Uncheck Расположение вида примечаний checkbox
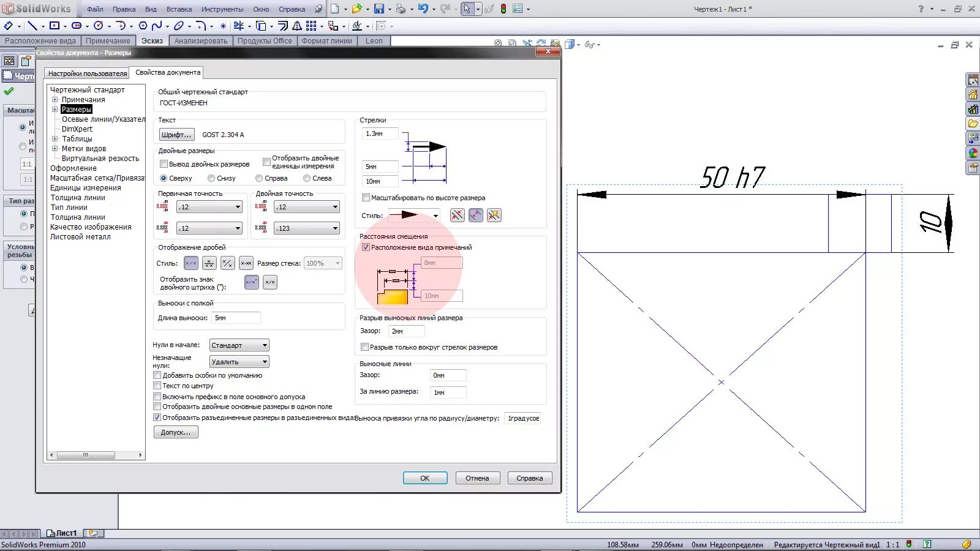Screen dimensions: 980x551 coord(366,247)
